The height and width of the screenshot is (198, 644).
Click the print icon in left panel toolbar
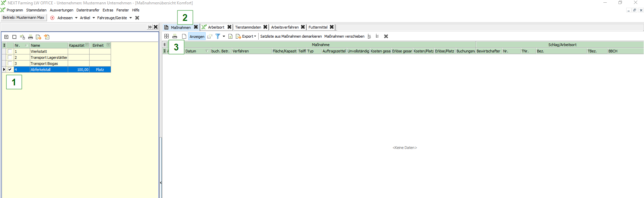31,37
